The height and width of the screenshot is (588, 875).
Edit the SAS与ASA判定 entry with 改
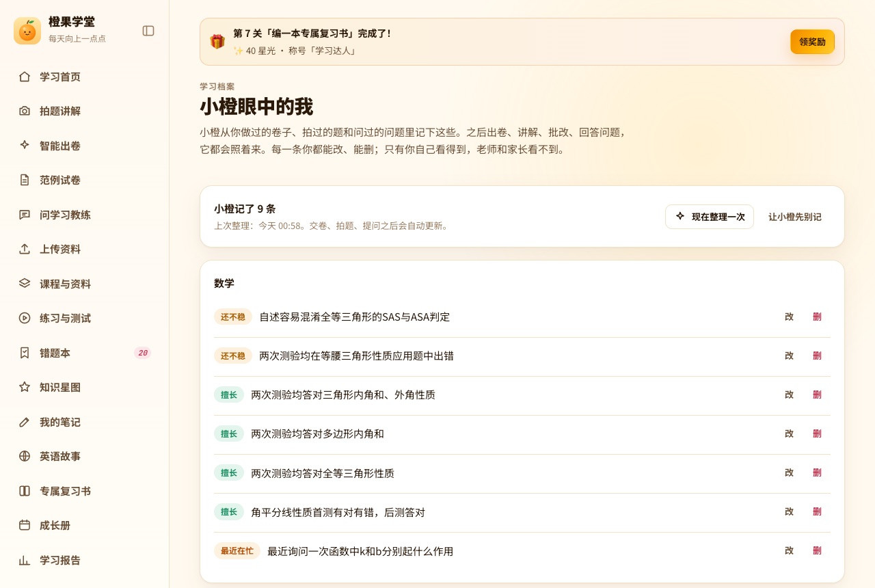pyautogui.click(x=789, y=317)
